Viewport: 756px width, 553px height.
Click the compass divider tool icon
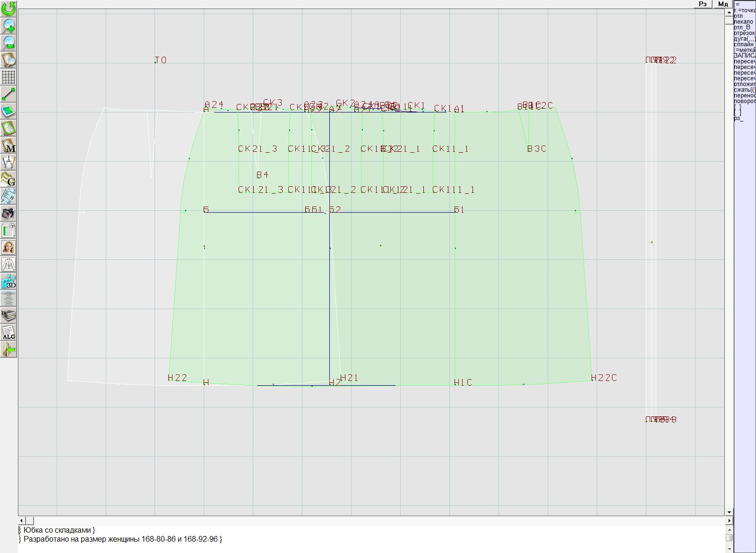pyautogui.click(x=9, y=162)
